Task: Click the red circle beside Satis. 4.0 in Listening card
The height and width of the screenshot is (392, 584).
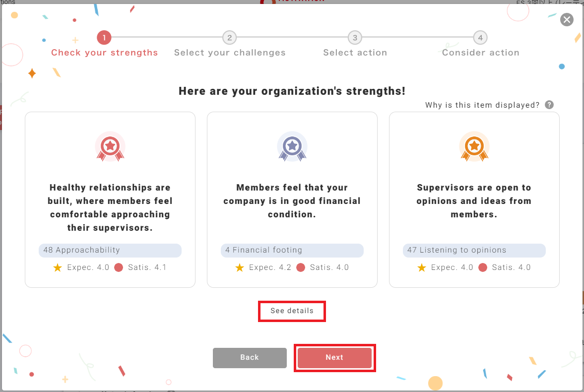Action: tap(483, 267)
